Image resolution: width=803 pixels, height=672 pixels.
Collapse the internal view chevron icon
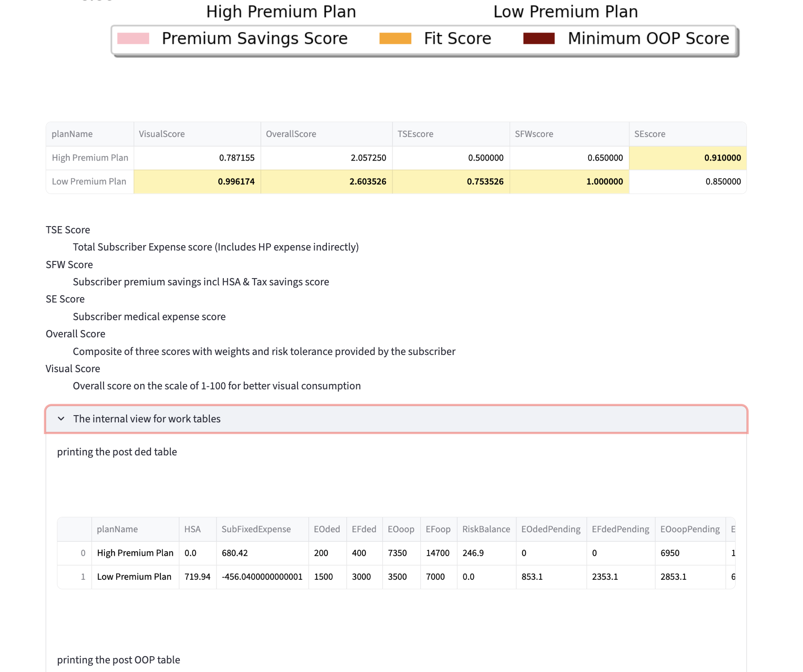click(x=61, y=419)
